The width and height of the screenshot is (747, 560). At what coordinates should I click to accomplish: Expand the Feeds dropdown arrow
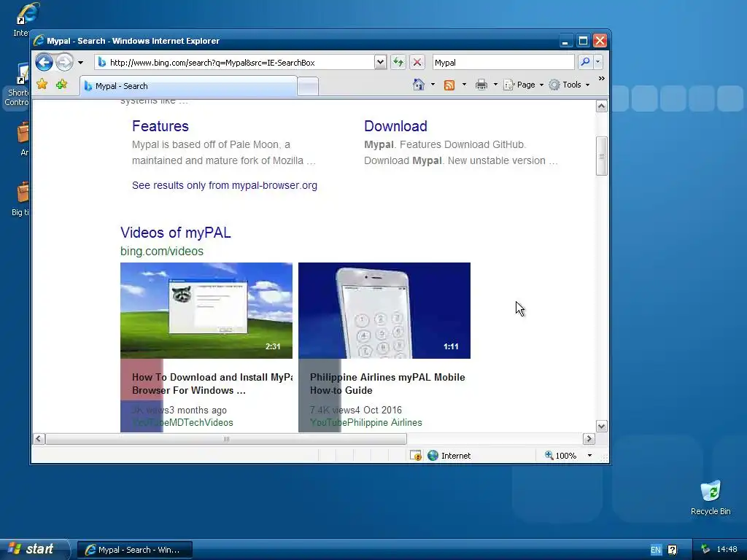[464, 85]
